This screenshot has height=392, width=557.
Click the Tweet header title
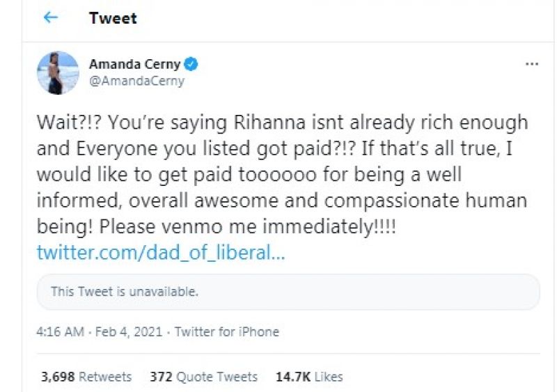pyautogui.click(x=113, y=18)
